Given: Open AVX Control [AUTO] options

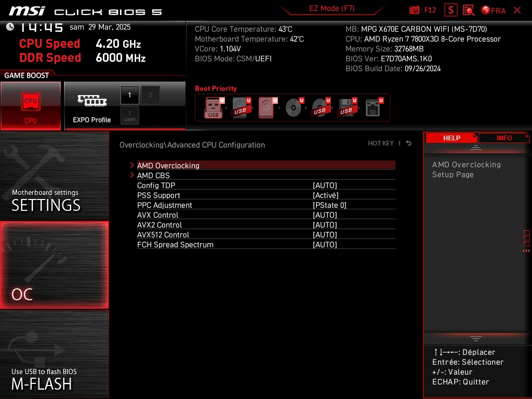Looking at the screenshot, I should point(325,215).
